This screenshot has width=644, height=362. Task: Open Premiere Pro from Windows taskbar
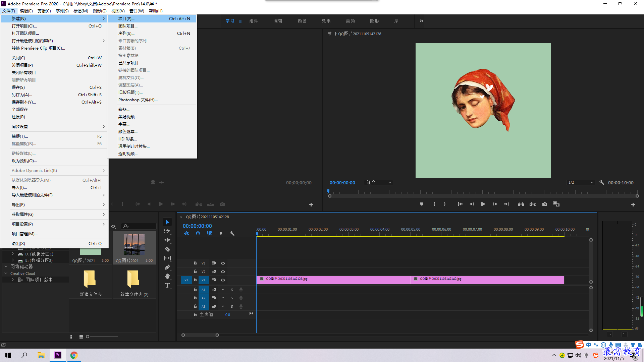coord(57,355)
